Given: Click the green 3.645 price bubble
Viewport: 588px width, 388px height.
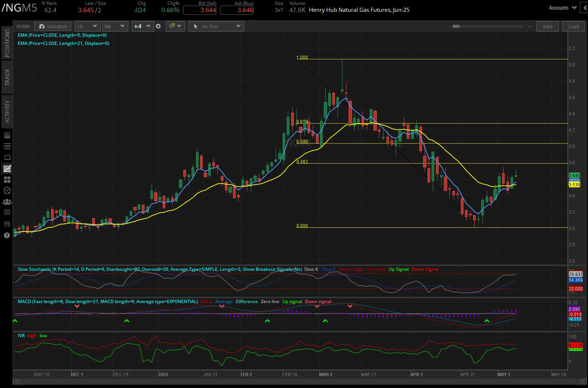Looking at the screenshot, I should pos(574,175).
